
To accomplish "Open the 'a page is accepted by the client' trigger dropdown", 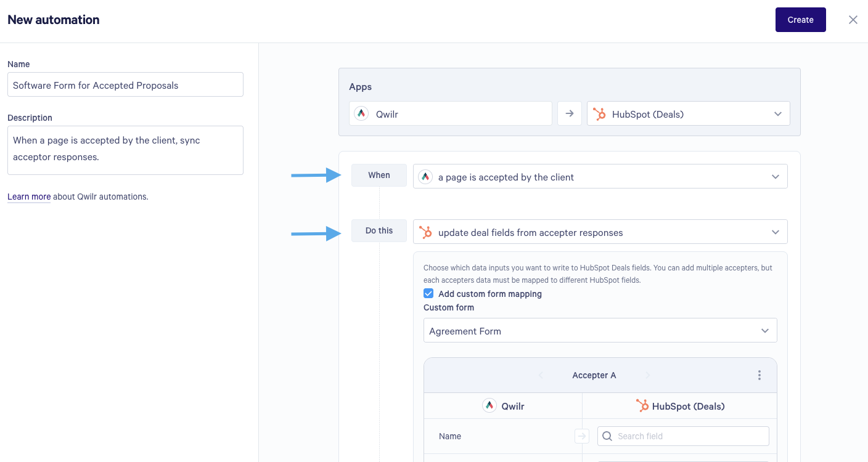I will pyautogui.click(x=600, y=177).
